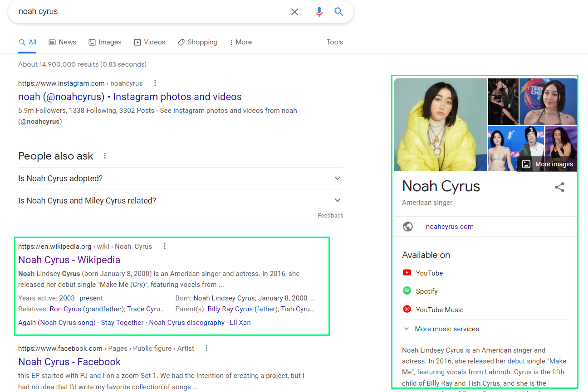
Task: Click the YouTube logo icon
Action: 407,273
